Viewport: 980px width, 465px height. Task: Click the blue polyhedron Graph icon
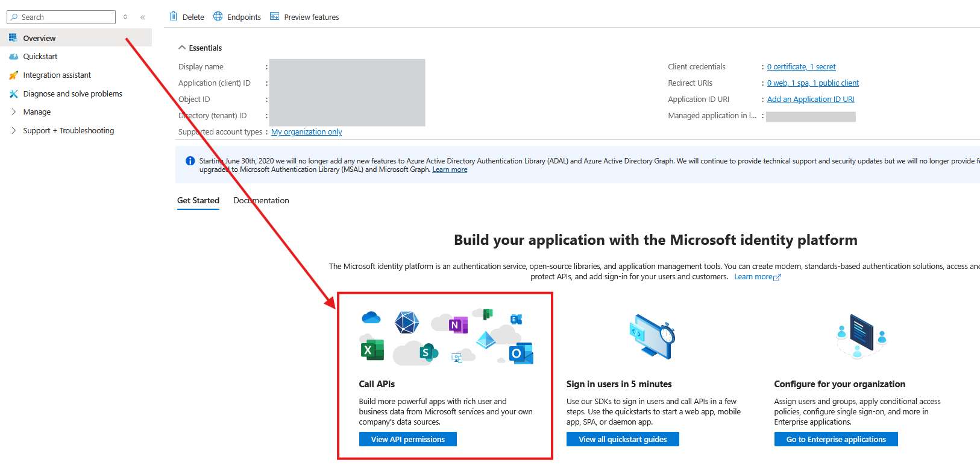click(407, 322)
